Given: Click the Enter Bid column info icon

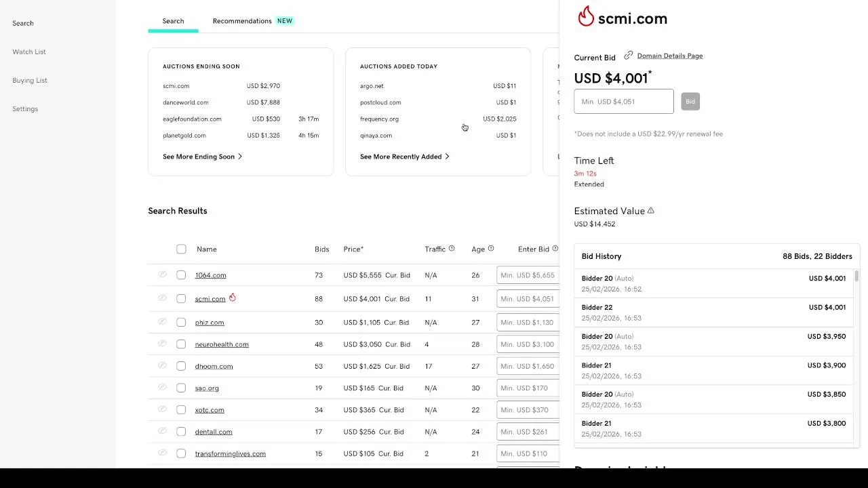Looking at the screenshot, I should click(555, 249).
